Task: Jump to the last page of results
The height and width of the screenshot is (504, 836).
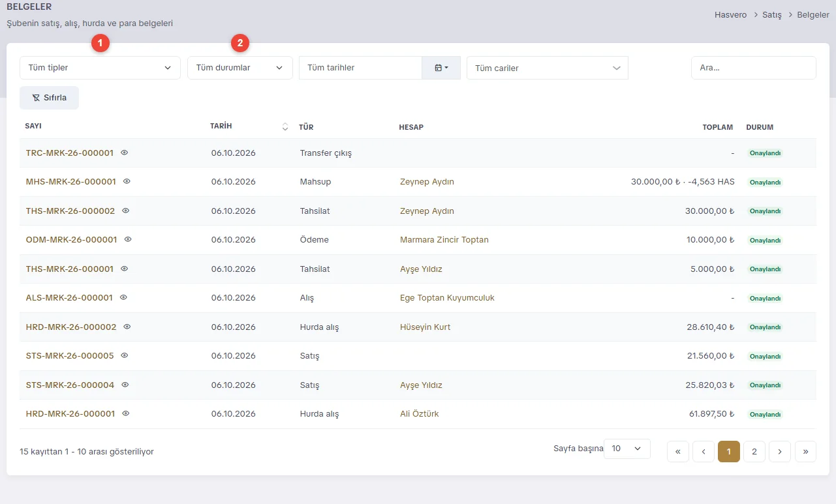Action: 805,451
